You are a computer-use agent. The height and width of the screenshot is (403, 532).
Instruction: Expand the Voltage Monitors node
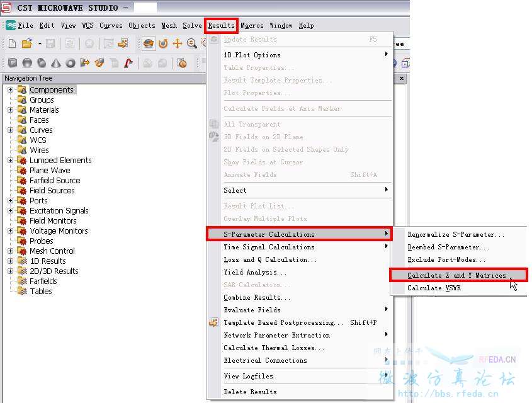[11, 230]
